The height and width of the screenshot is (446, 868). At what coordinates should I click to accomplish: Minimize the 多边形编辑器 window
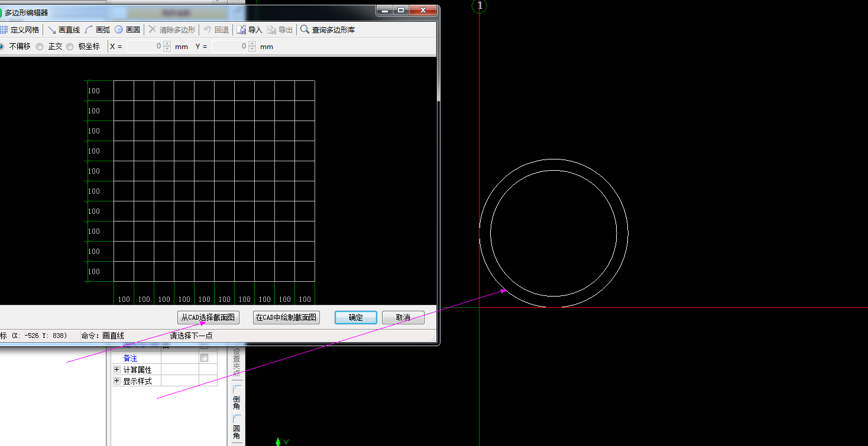385,11
